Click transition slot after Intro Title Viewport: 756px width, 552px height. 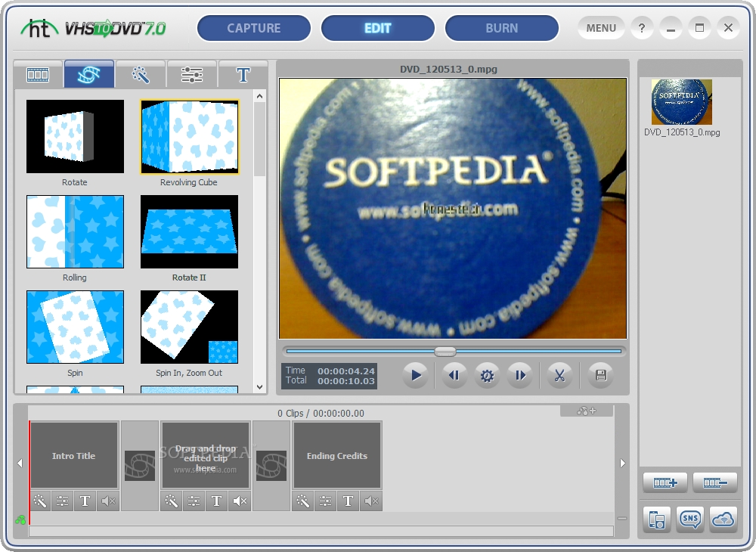pyautogui.click(x=140, y=466)
